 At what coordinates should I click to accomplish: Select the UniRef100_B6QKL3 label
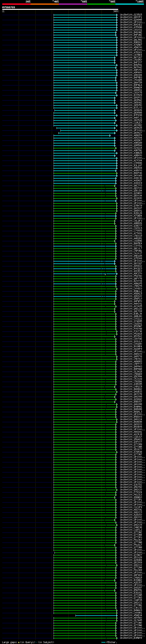[131, 412]
